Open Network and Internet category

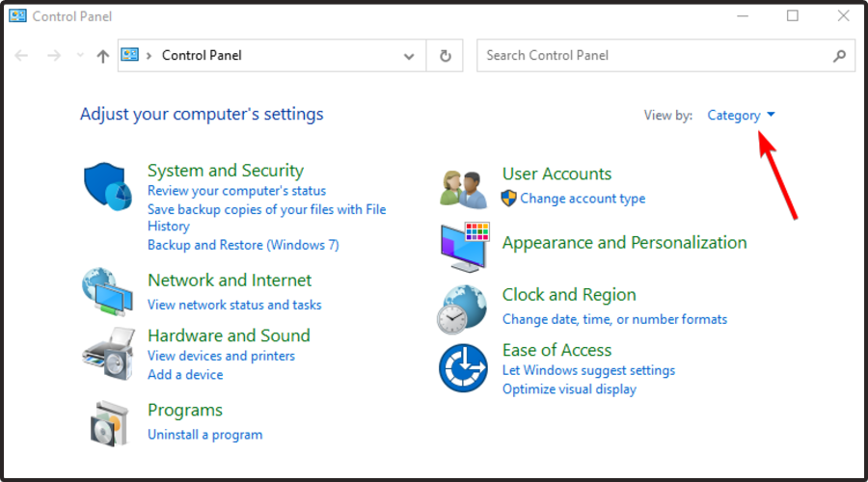[230, 280]
